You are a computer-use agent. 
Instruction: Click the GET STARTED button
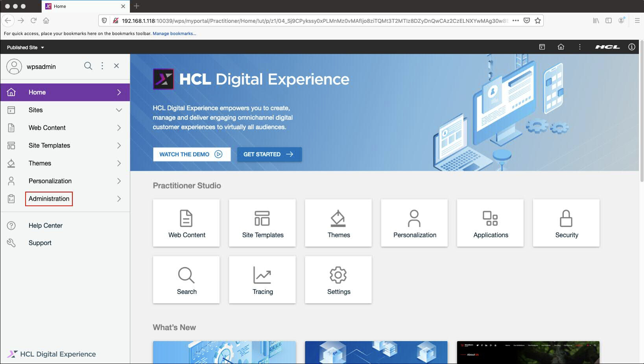coord(269,154)
